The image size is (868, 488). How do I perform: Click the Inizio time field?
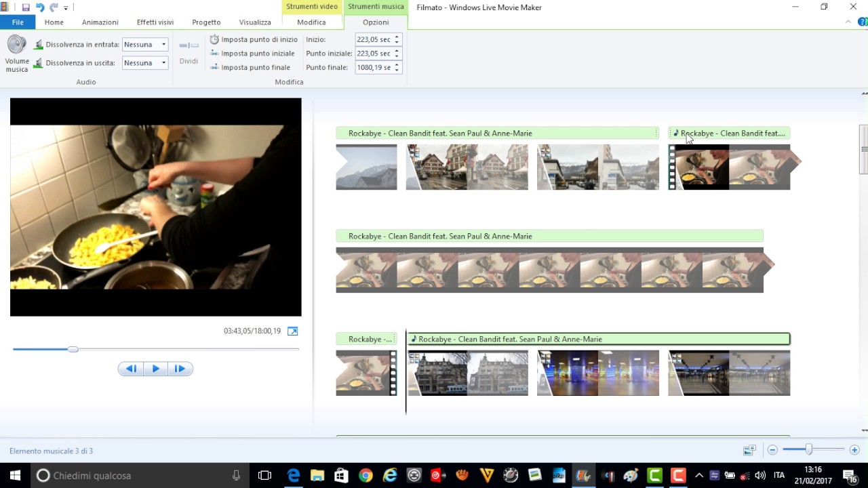click(x=374, y=39)
